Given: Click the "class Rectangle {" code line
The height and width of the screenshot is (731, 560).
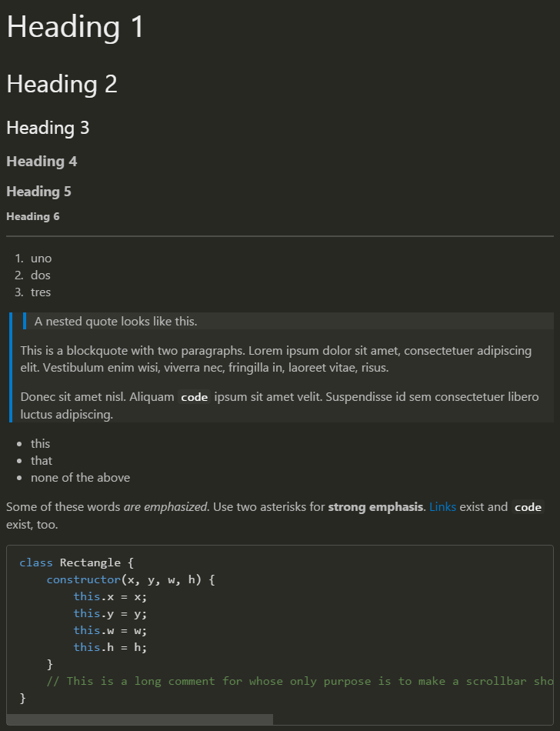Looking at the screenshot, I should (77, 562).
